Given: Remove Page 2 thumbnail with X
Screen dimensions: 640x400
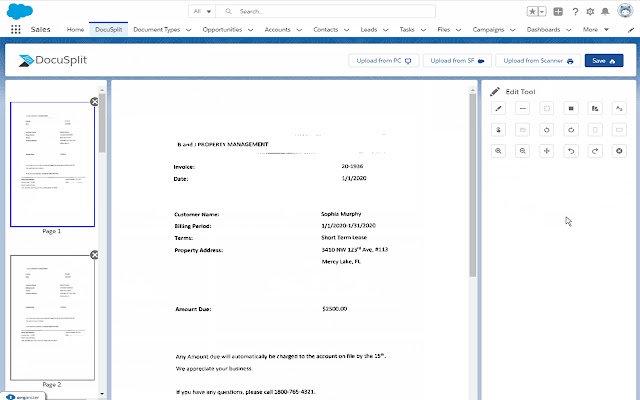Looking at the screenshot, I should (x=94, y=255).
